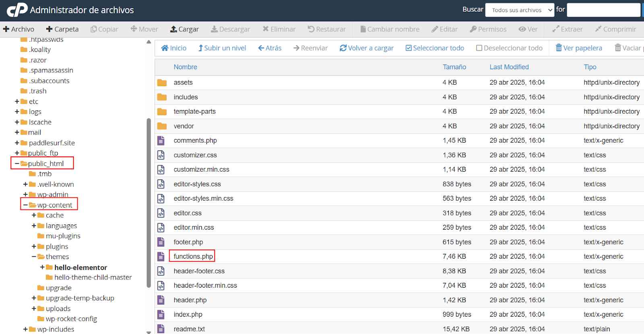Click the folder tree scrollbar thumb
Viewport: 644px width, 334px height.
click(149, 203)
